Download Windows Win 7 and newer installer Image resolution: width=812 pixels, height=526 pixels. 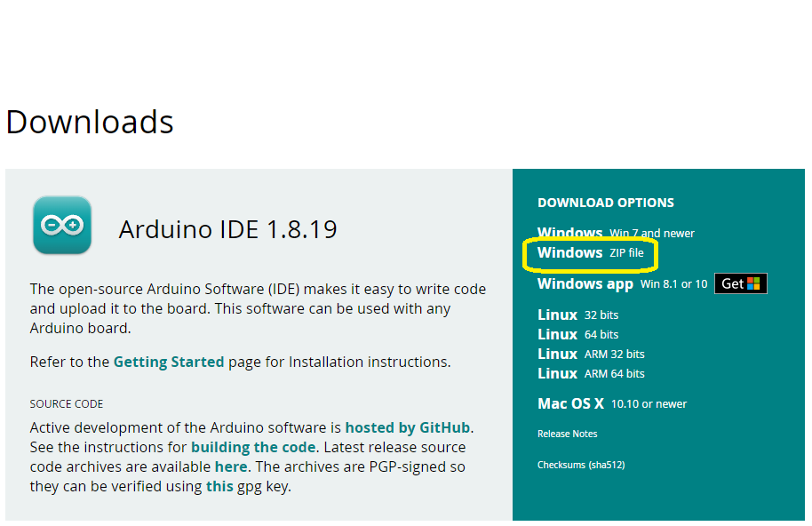(616, 233)
